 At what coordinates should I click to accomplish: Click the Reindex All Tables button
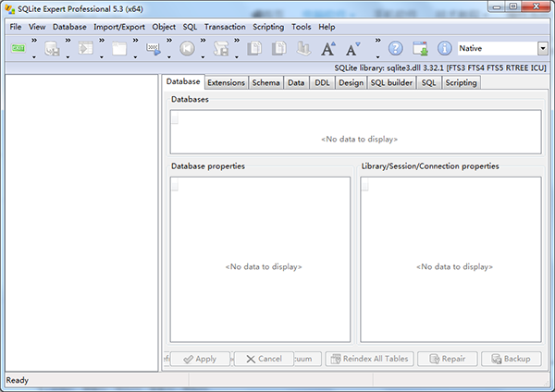(368, 359)
